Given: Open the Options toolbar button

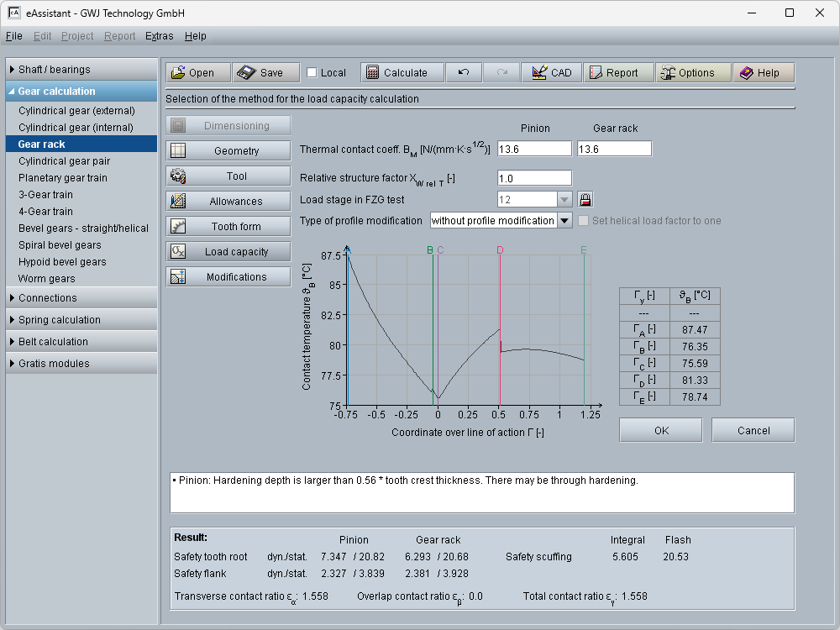Looking at the screenshot, I should [692, 73].
